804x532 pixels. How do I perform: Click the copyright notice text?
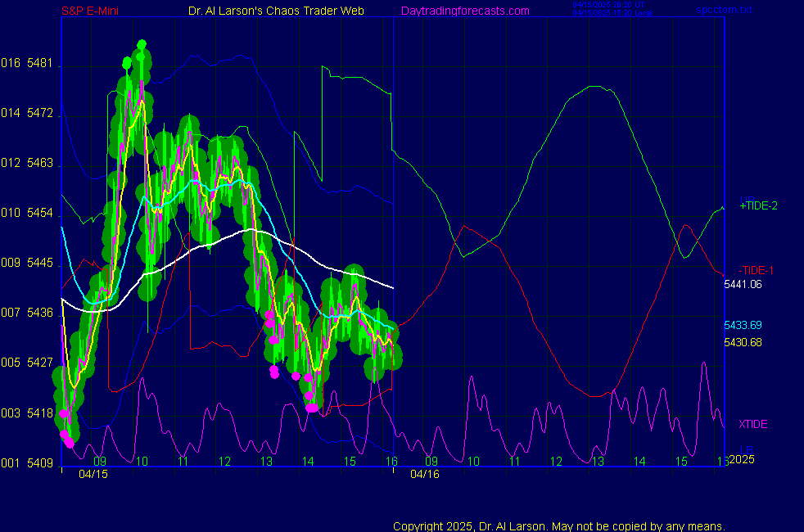[558, 525]
